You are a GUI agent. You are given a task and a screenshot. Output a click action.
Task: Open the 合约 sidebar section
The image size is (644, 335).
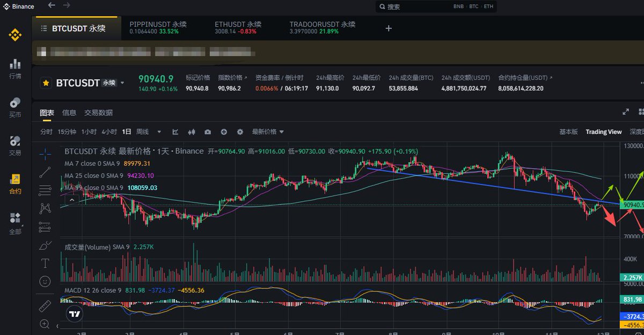15,184
